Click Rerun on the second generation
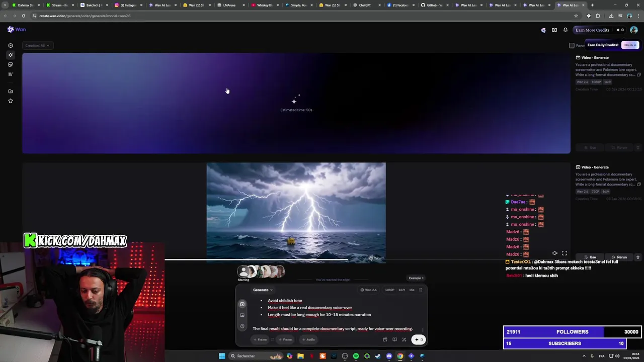Image resolution: width=644 pixels, height=362 pixels. (x=619, y=257)
